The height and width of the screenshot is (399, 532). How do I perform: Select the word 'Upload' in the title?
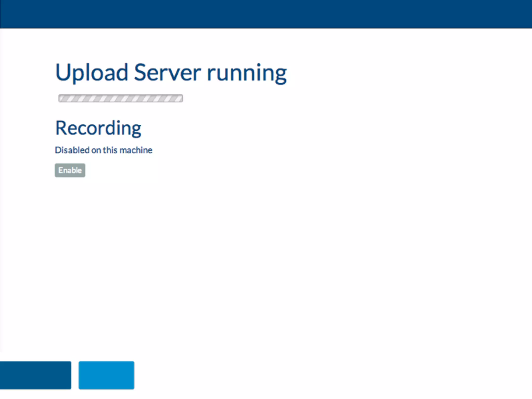(x=91, y=73)
